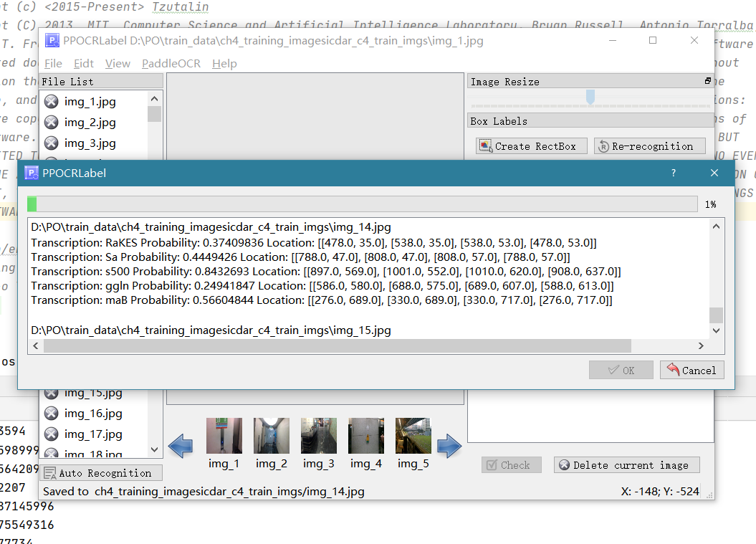
Task: Click the Image Resize panel float icon
Action: [x=707, y=81]
